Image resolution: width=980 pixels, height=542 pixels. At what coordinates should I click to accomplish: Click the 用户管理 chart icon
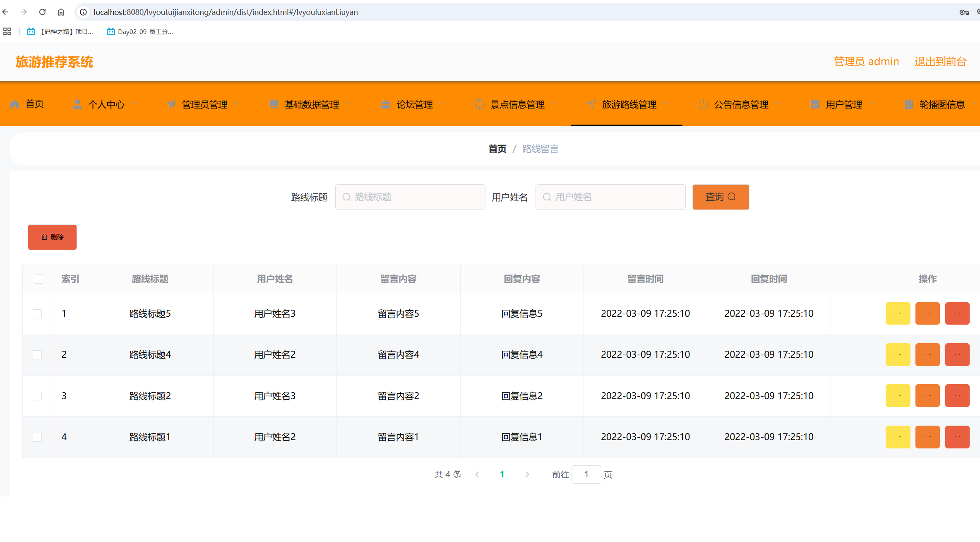tap(815, 104)
